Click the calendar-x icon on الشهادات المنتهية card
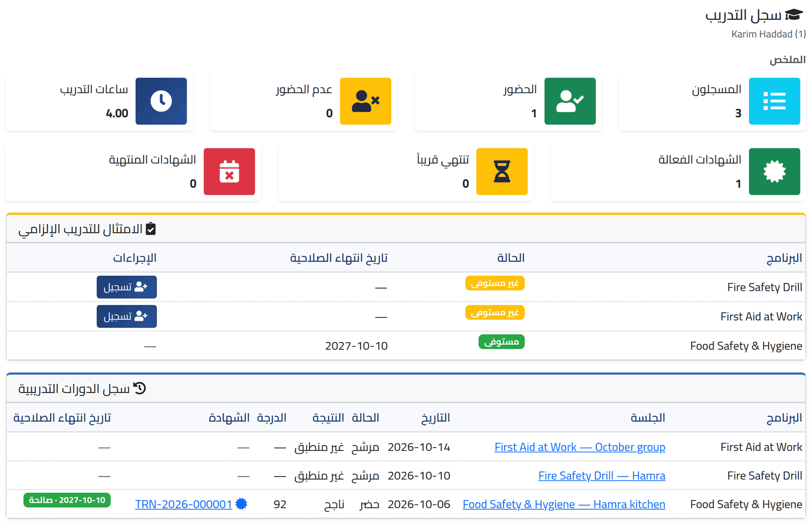Image resolution: width=812 pixels, height=525 pixels. [x=229, y=172]
